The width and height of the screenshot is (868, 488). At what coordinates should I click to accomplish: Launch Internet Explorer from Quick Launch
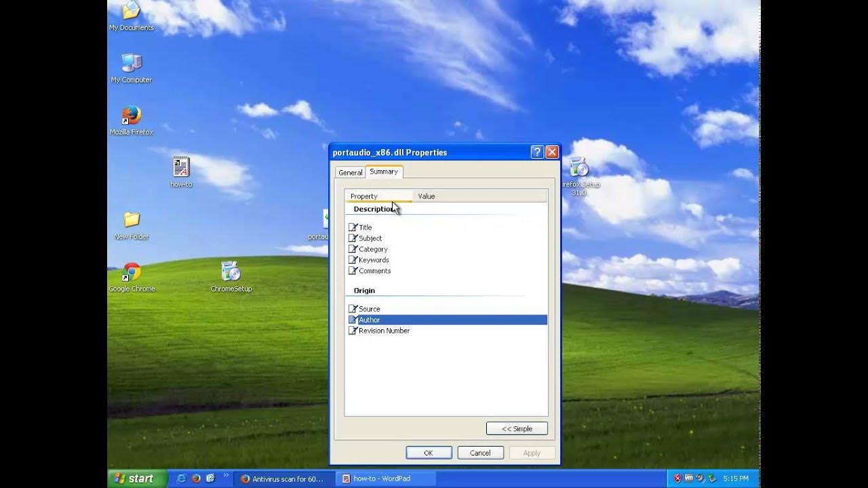pyautogui.click(x=181, y=479)
